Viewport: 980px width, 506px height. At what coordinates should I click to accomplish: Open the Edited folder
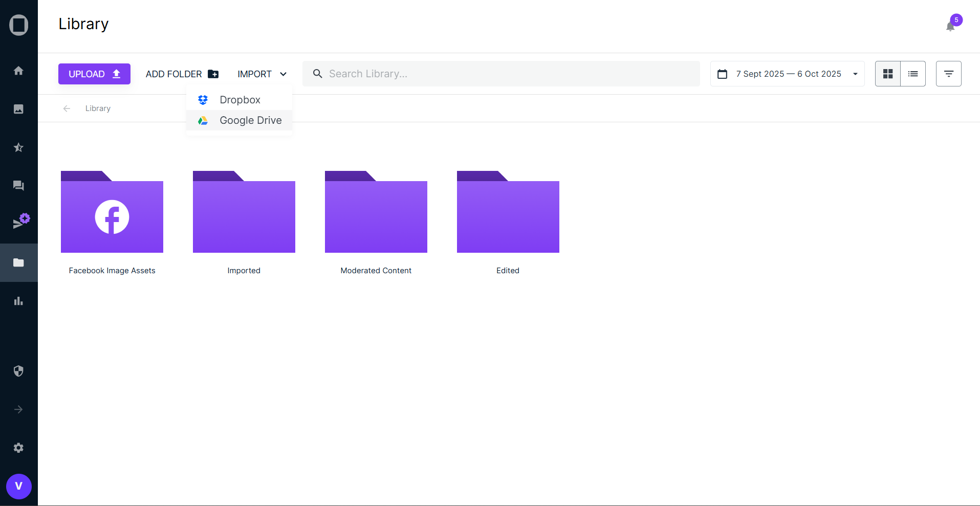(x=508, y=212)
